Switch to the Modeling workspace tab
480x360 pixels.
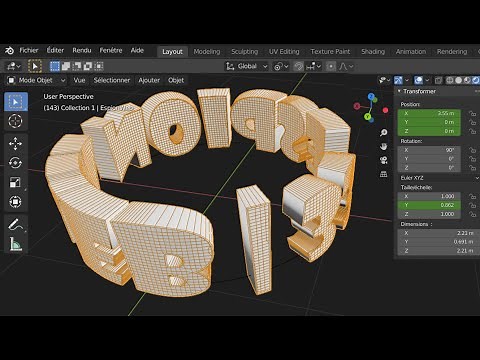click(207, 52)
